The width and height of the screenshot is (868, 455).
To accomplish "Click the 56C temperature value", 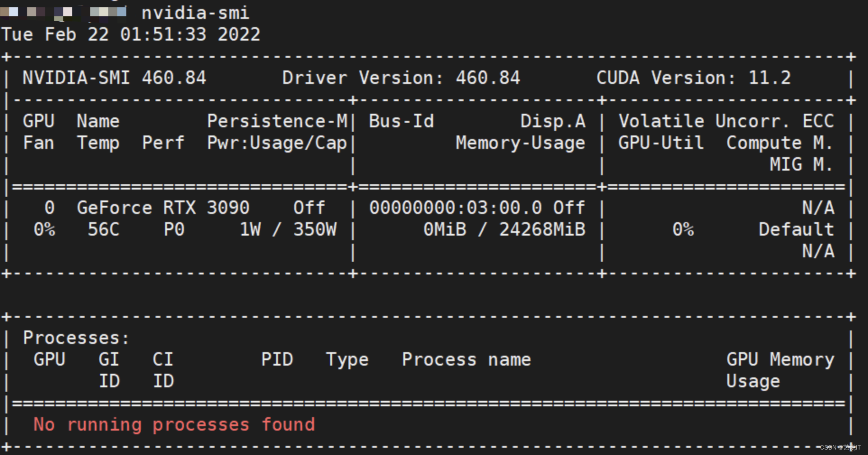I will click(x=104, y=230).
